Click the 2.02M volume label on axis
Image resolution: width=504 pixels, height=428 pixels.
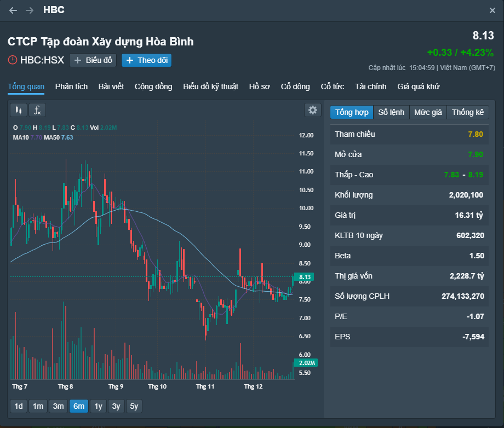[x=306, y=363]
